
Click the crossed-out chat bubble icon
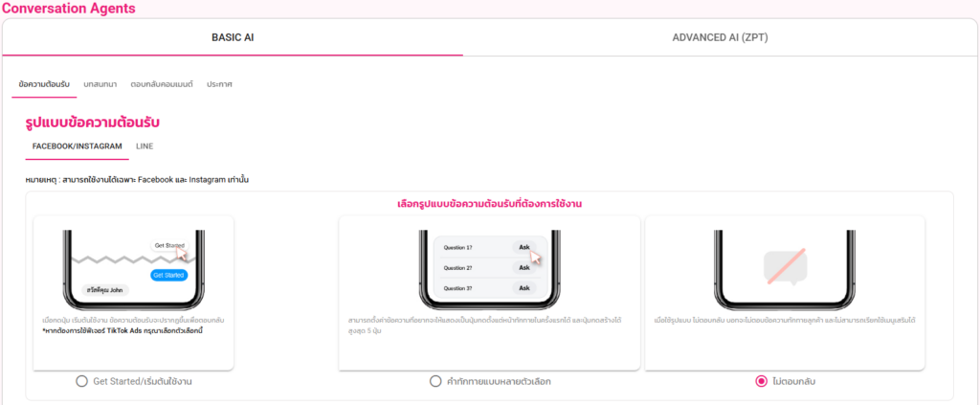pyautogui.click(x=785, y=267)
